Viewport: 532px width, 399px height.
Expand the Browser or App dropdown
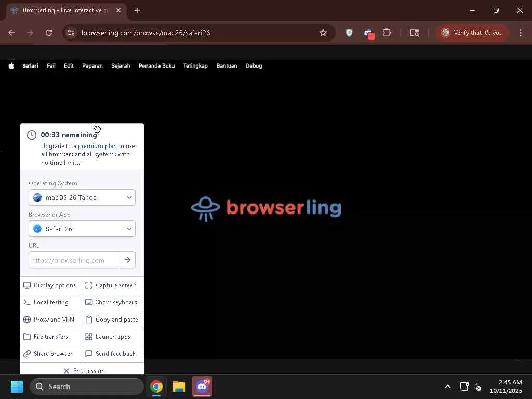82,229
